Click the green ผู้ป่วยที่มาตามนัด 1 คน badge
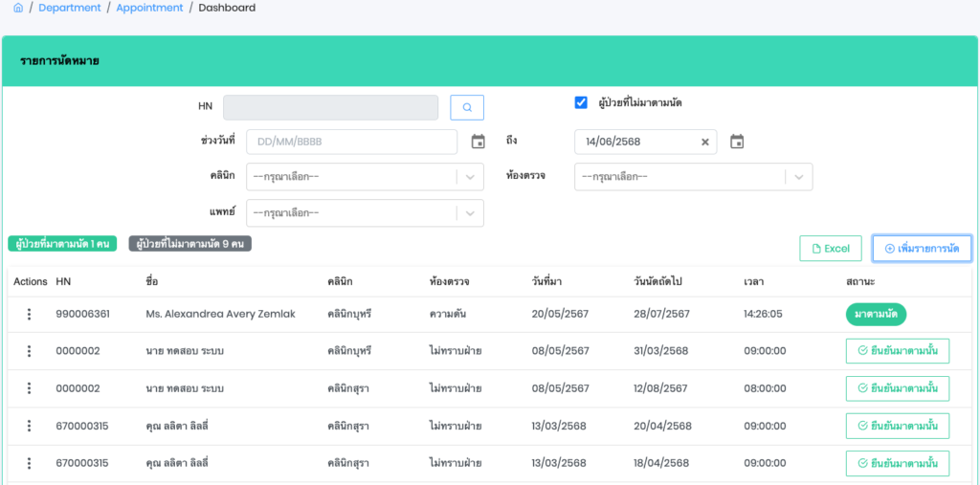The width and height of the screenshot is (980, 485). point(62,244)
